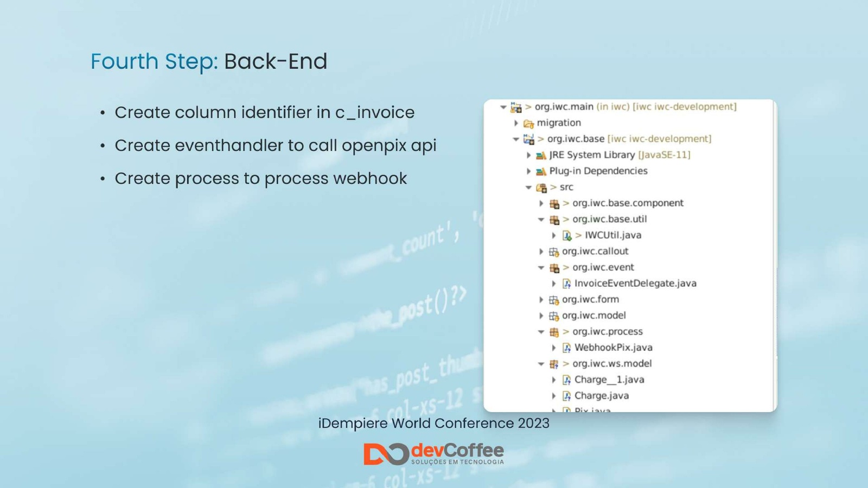
Task: Click the devCoffee logo
Action: click(x=433, y=454)
